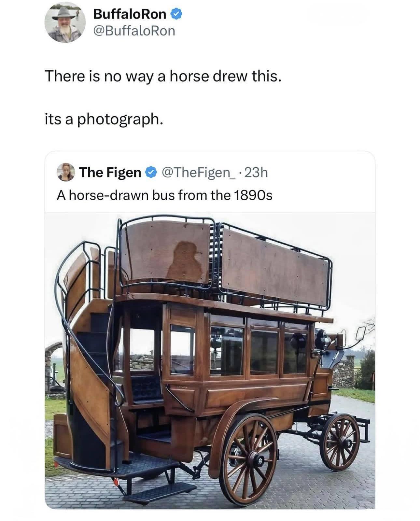Open BuffaloRon's profile avatar

pyautogui.click(x=65, y=22)
